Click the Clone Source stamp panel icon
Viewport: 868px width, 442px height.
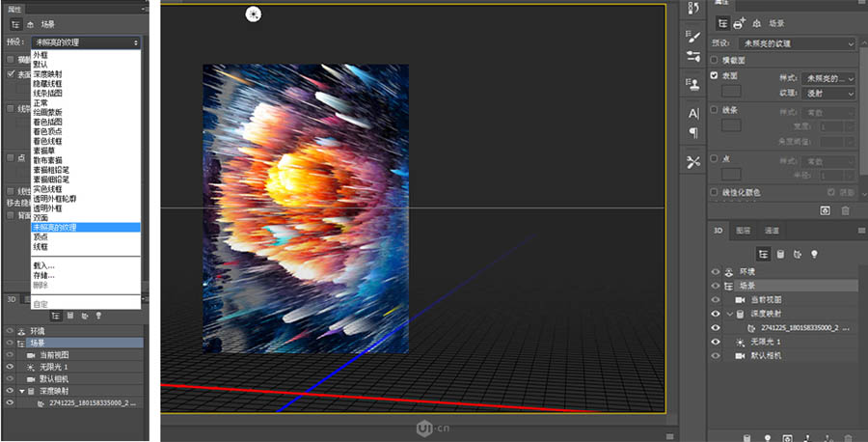click(x=693, y=84)
